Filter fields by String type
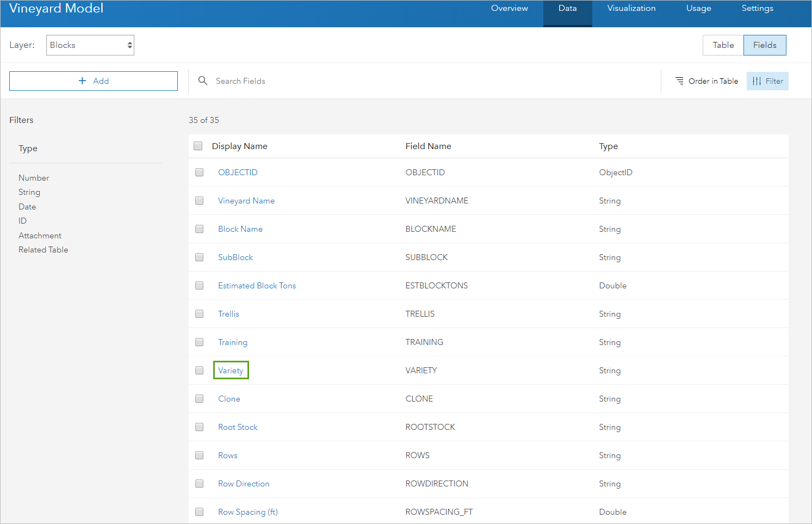 click(x=29, y=192)
